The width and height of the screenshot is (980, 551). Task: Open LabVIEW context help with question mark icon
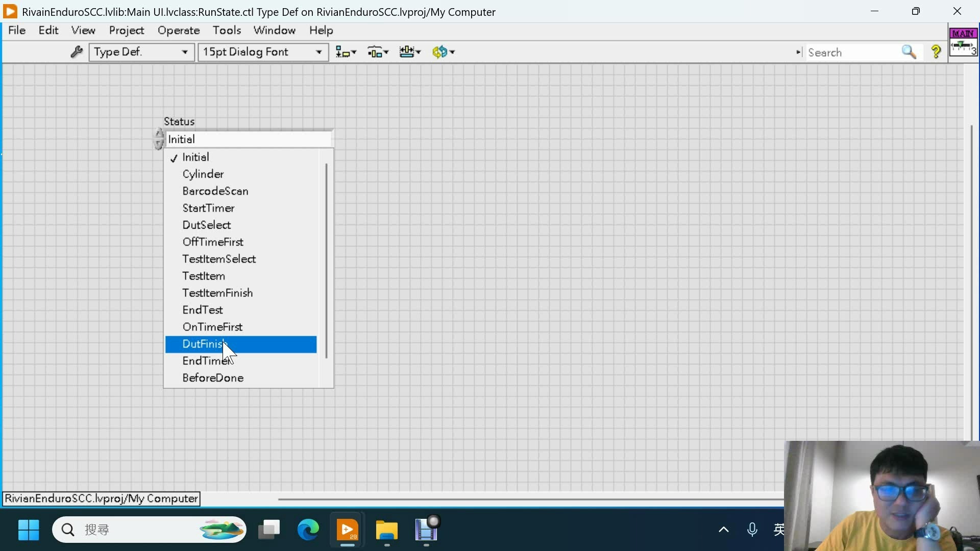coord(937,52)
